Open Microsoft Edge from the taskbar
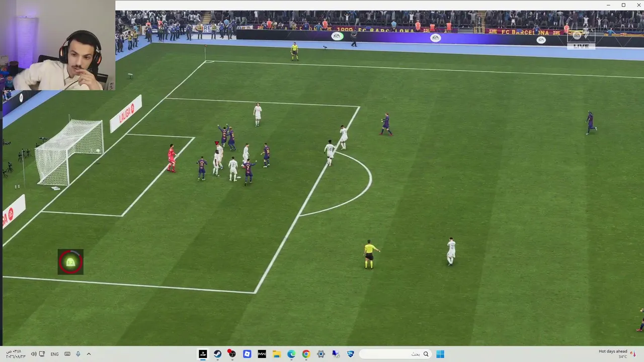This screenshot has width=644, height=362. [291, 354]
